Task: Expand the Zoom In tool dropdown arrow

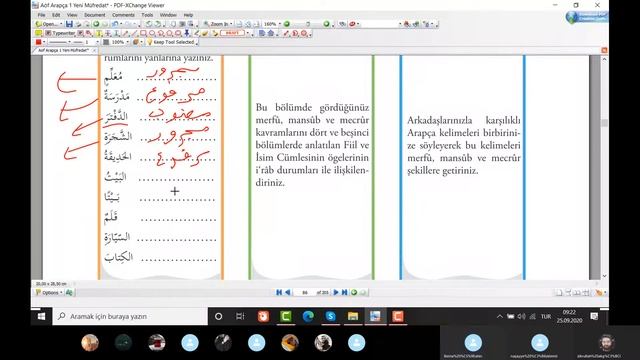Action: [231, 24]
